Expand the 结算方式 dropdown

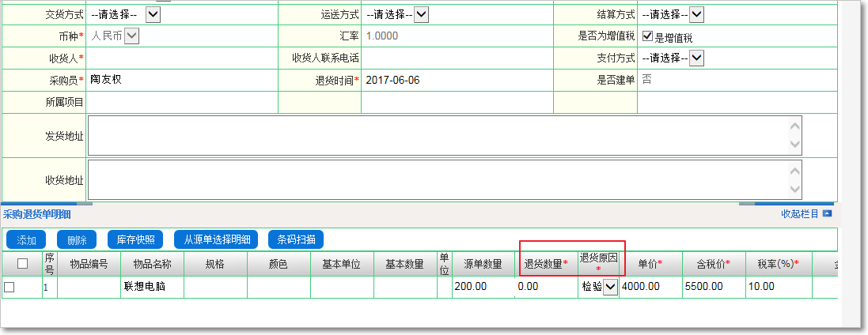[x=697, y=14]
